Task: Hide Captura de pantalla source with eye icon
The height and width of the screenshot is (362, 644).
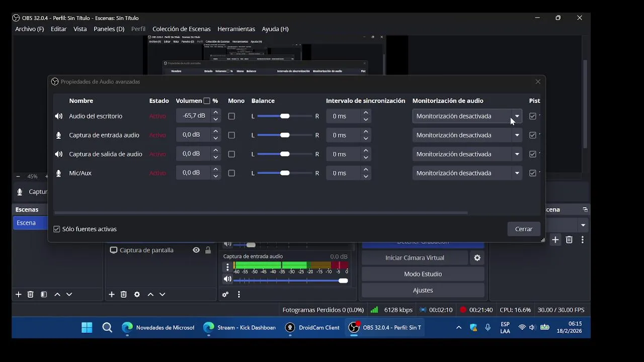Action: pos(196,250)
